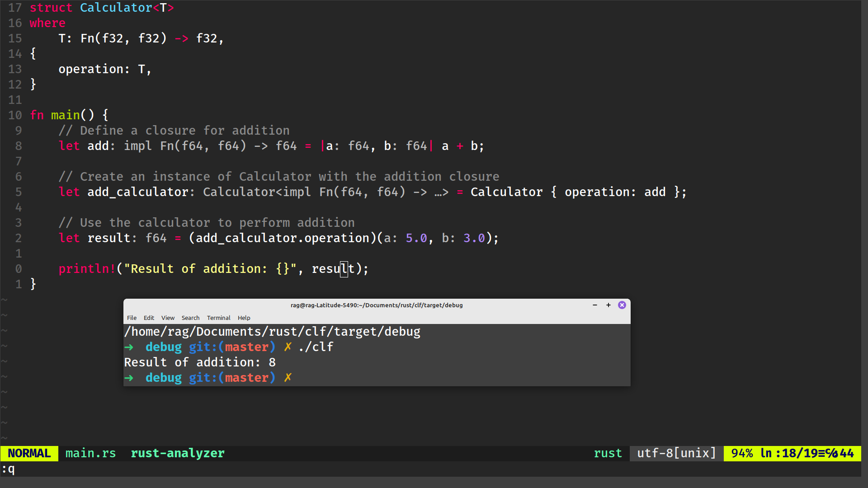
Task: Click the green arrow at last terminal prompt
Action: click(x=129, y=378)
